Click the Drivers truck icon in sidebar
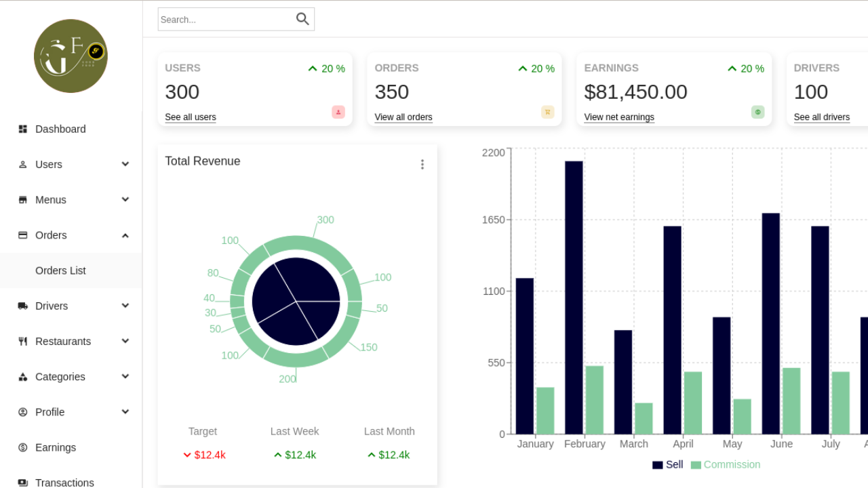Viewport: 868px width, 488px height. pos(23,306)
